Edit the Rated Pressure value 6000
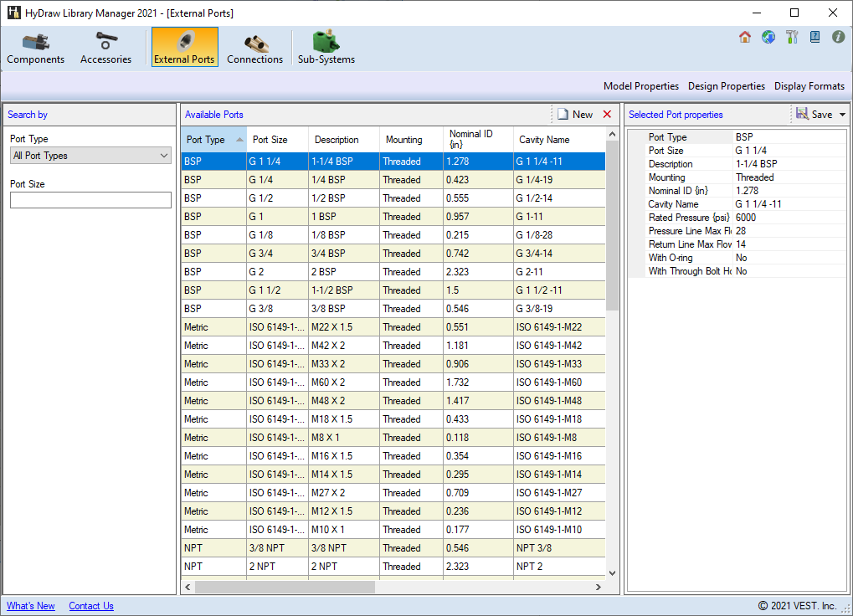Screen dimensions: 853x616 coord(789,218)
